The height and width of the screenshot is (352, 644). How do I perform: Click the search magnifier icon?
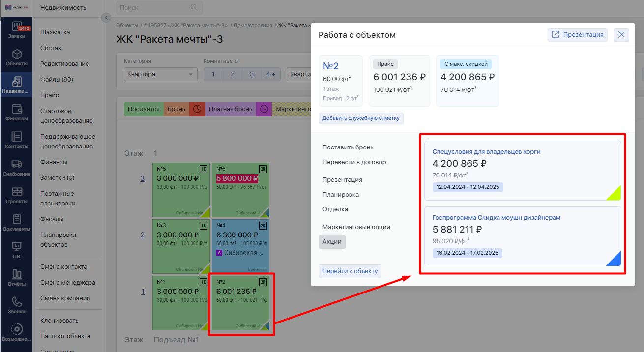click(194, 7)
